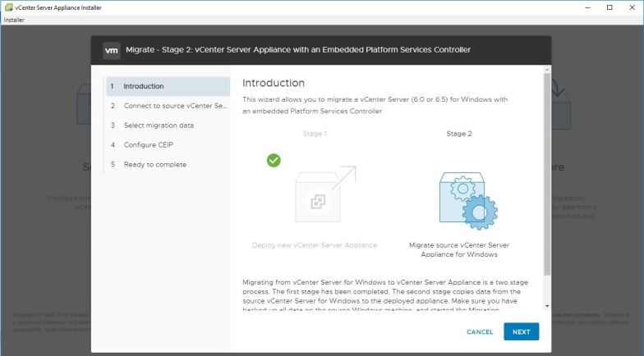Click the vCenter Installer app icon in title bar
The width and height of the screenshot is (644, 356).
(7, 7)
